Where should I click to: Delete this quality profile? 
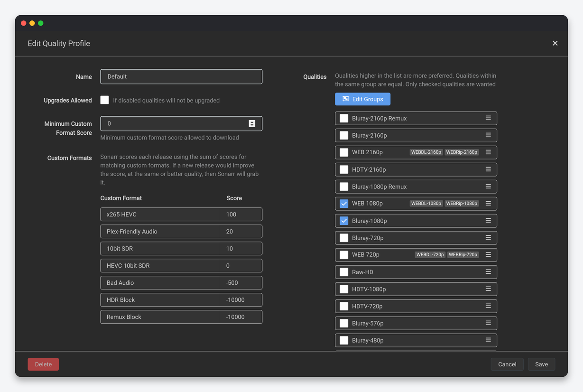43,364
